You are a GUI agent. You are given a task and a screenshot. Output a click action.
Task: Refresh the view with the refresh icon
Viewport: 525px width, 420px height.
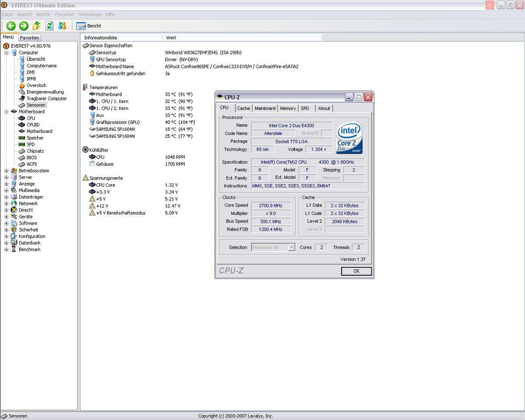point(49,26)
